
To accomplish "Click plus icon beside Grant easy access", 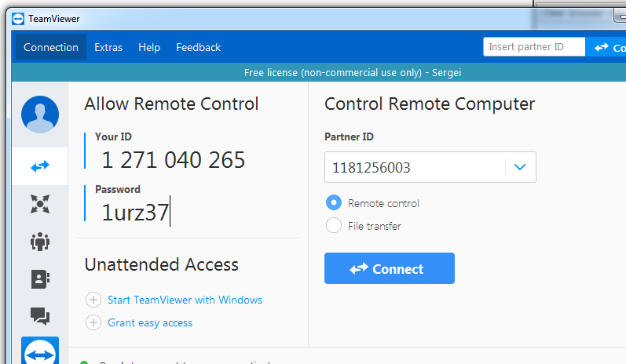I will [x=93, y=322].
